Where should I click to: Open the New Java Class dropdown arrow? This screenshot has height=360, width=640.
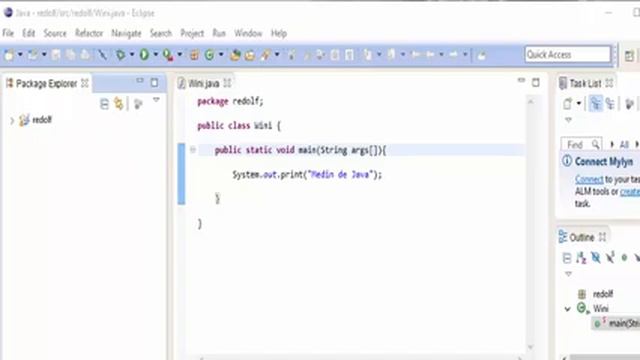pos(221,54)
